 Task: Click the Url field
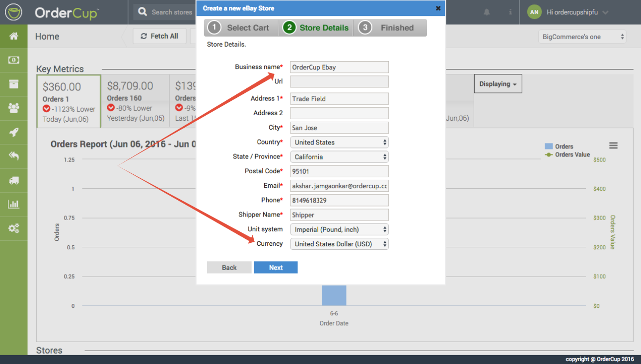[339, 81]
